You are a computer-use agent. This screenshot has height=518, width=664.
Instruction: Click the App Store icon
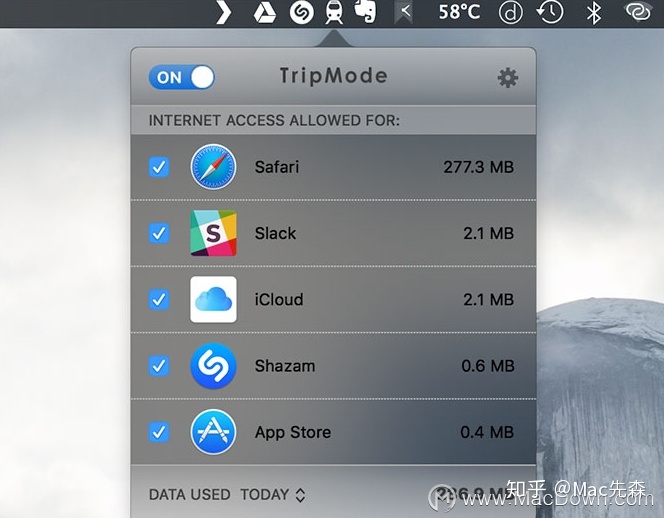tap(213, 432)
